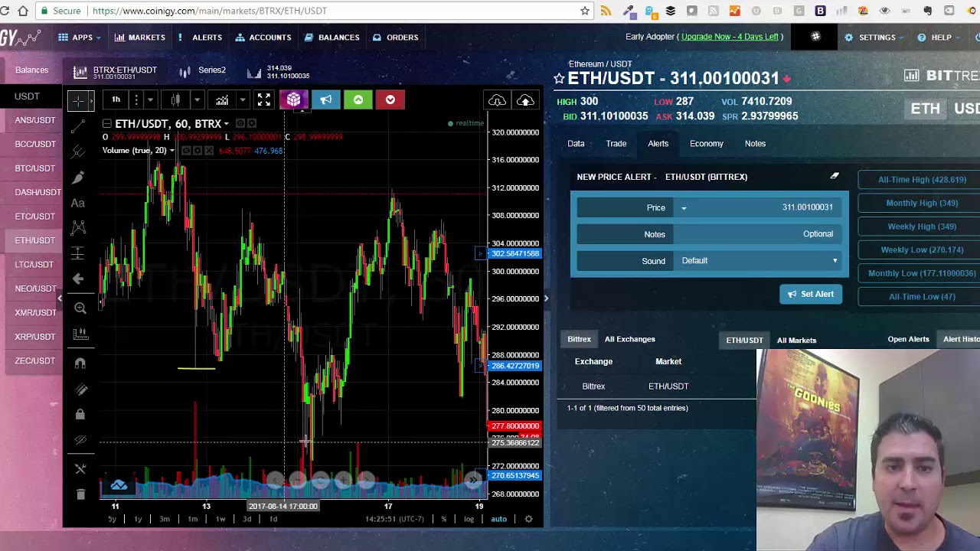980x551 pixels.
Task: Click the purple cube icon button
Action: pos(293,99)
